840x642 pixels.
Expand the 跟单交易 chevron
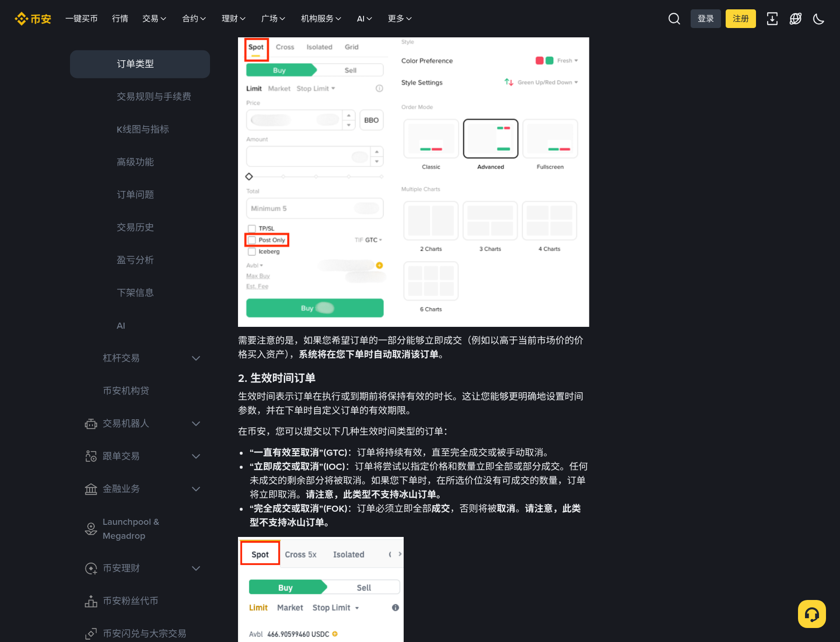click(196, 456)
